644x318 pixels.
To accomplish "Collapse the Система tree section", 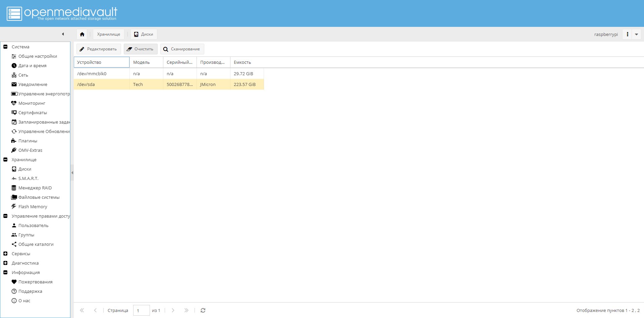I will click(x=5, y=47).
